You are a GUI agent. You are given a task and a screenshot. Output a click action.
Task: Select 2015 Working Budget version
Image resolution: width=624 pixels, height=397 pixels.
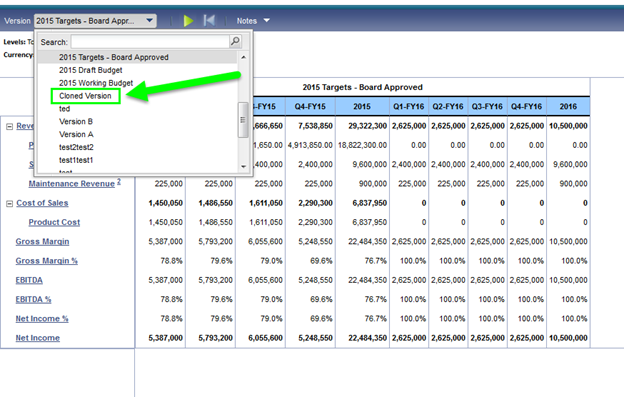pos(96,83)
